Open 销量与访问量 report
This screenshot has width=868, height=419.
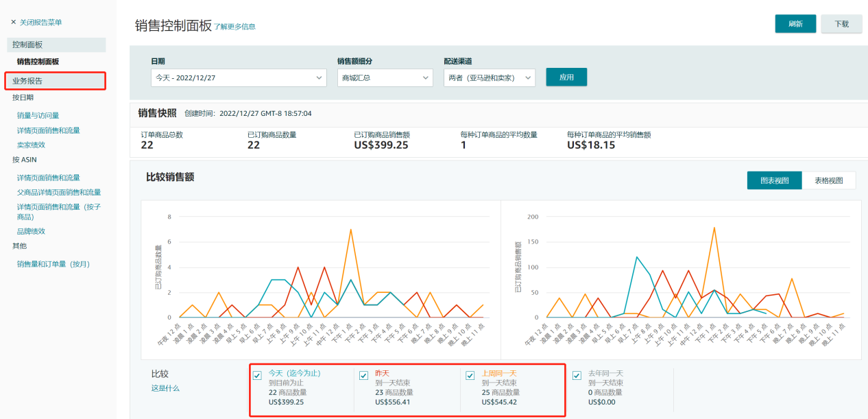click(x=38, y=115)
